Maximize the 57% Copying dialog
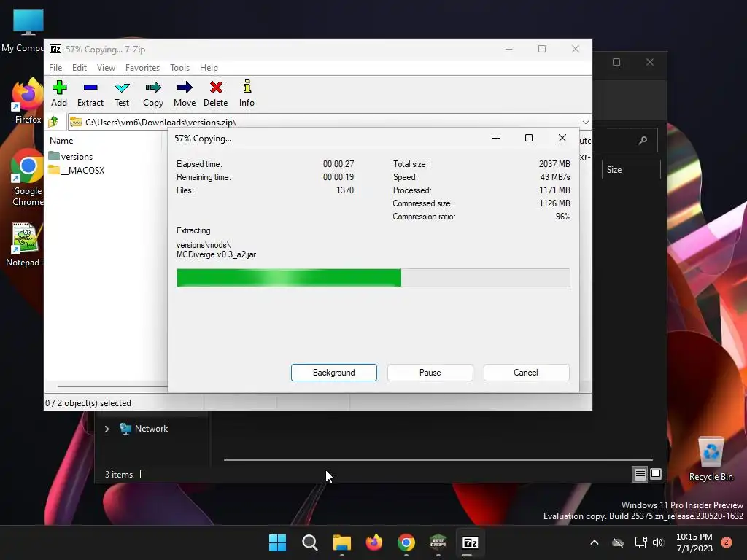 click(x=529, y=138)
